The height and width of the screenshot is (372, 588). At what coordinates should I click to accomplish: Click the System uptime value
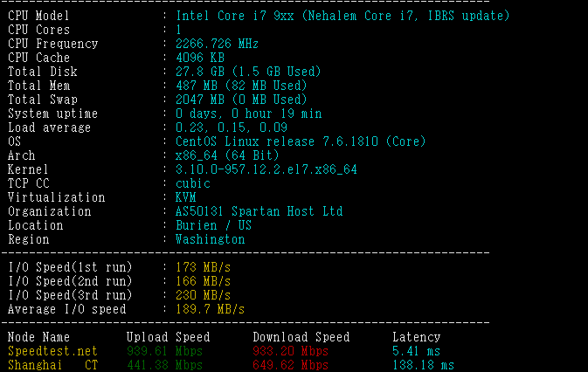[248, 114]
